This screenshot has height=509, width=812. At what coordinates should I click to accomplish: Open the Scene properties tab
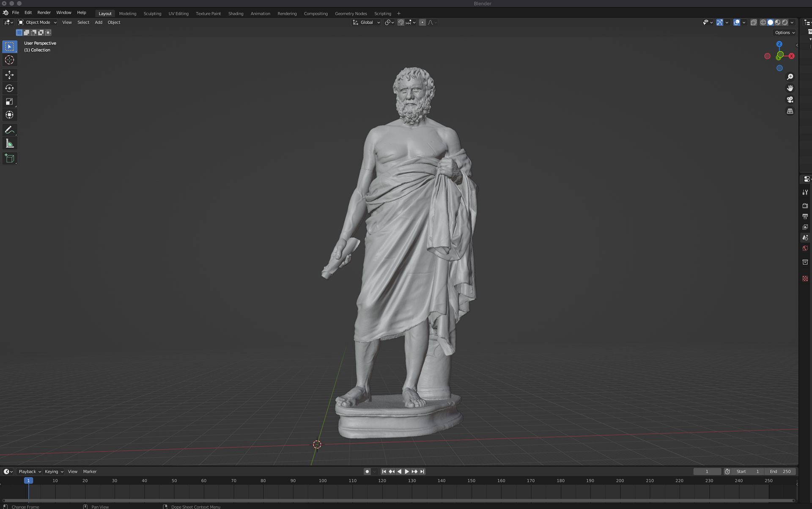(x=805, y=238)
